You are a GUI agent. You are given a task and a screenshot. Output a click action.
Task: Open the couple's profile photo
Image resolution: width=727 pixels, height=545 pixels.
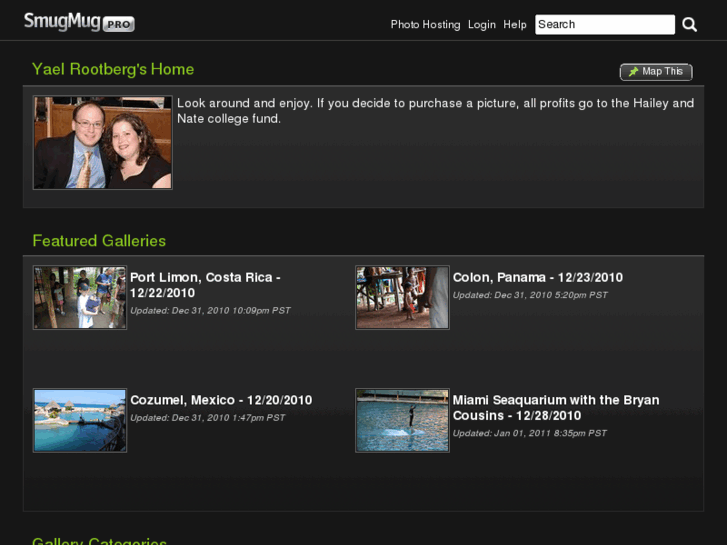pyautogui.click(x=102, y=142)
